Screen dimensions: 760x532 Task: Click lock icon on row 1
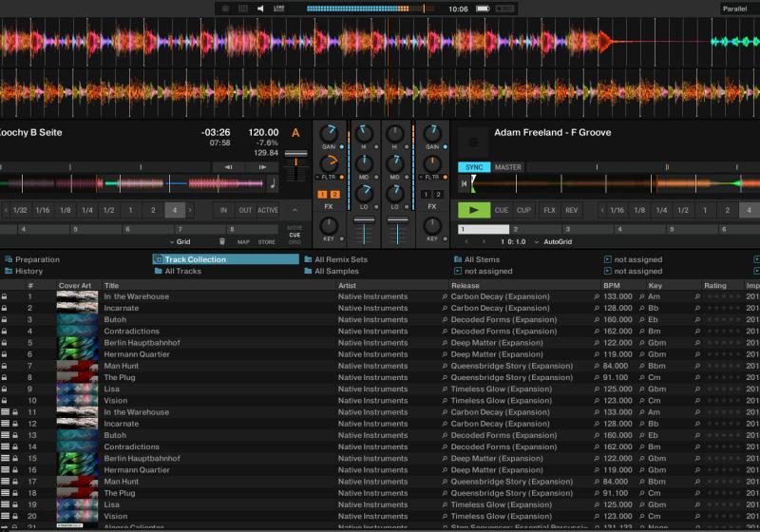(4, 296)
